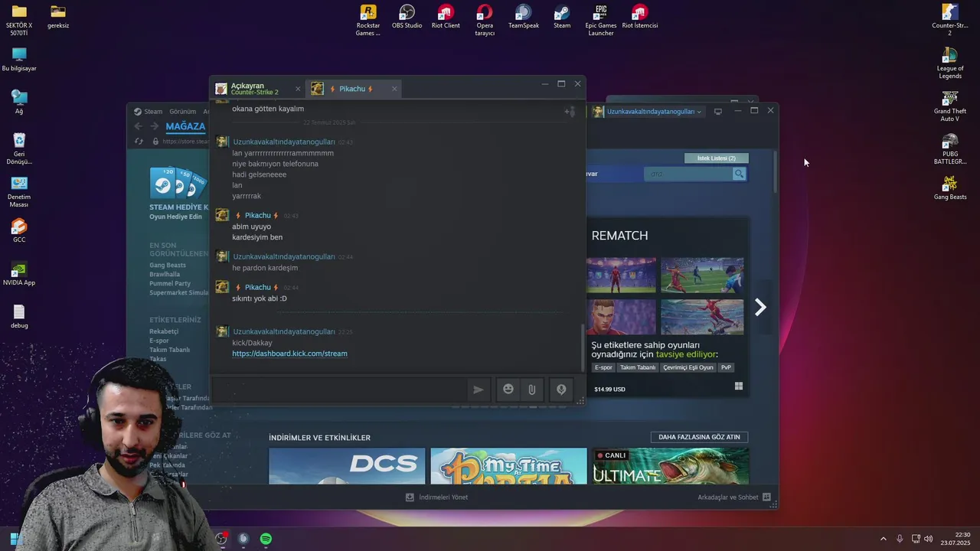
Task: Open the Steam menu in the Steam window
Action: click(149, 112)
